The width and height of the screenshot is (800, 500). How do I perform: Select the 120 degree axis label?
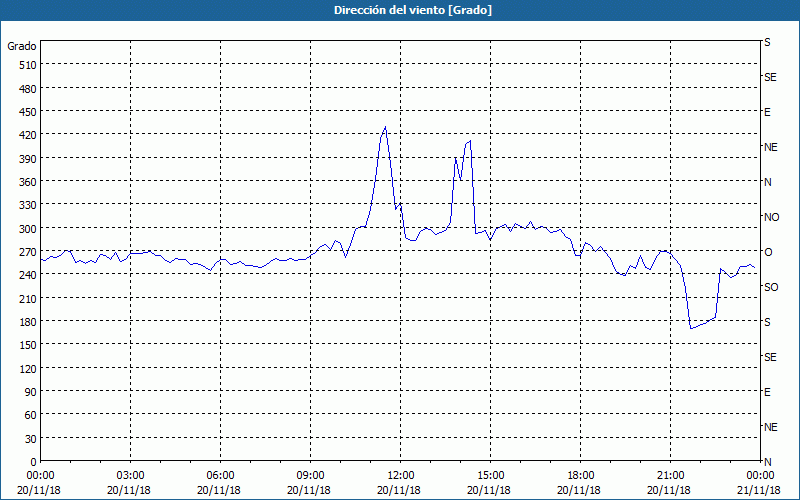coord(28,368)
